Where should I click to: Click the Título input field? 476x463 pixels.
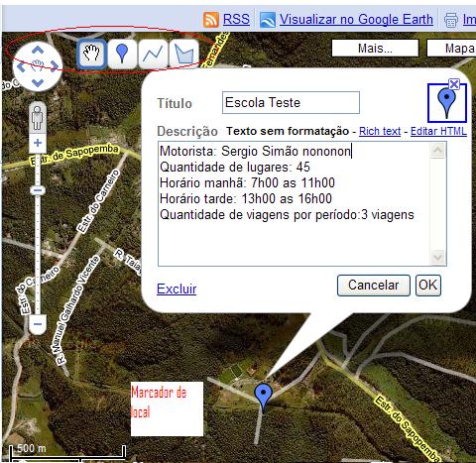point(291,103)
